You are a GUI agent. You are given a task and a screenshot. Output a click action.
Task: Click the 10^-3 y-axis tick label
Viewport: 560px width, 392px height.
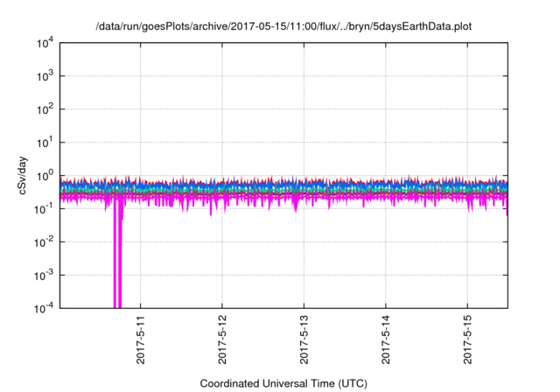point(43,274)
